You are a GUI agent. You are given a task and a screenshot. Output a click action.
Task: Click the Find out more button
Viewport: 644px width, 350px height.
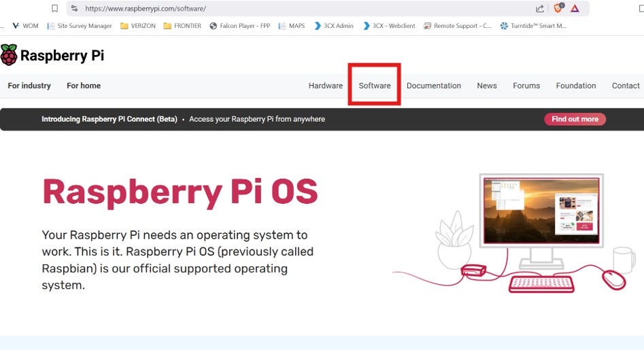[x=575, y=119]
